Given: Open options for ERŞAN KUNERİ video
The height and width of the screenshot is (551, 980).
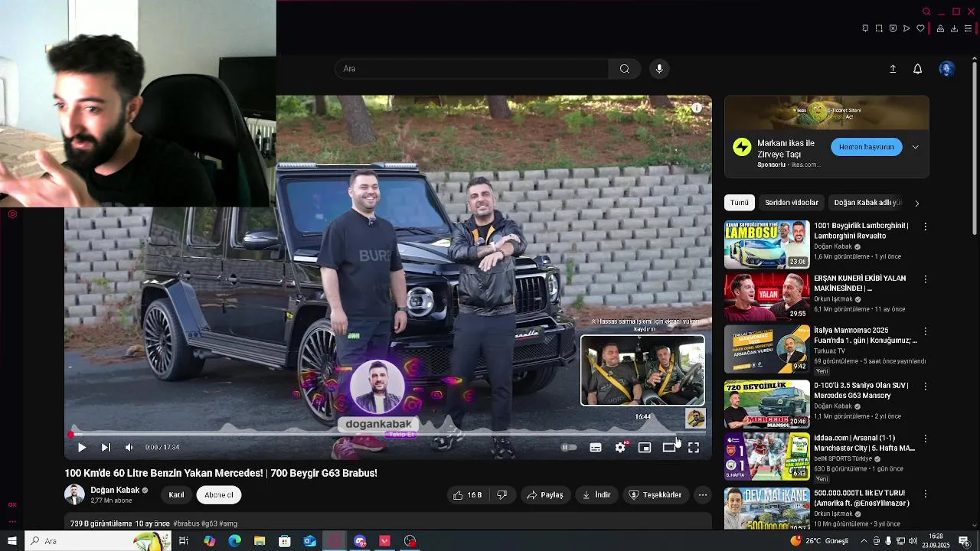Looking at the screenshot, I should [925, 279].
